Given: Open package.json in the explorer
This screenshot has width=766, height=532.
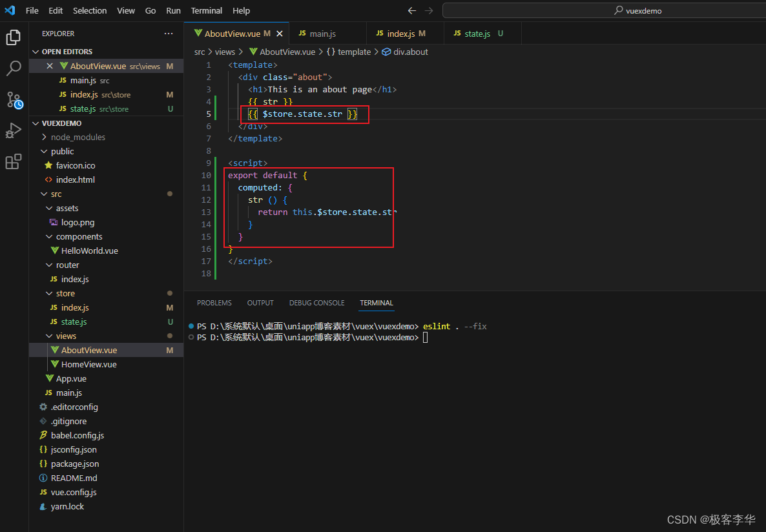Looking at the screenshot, I should click(75, 464).
